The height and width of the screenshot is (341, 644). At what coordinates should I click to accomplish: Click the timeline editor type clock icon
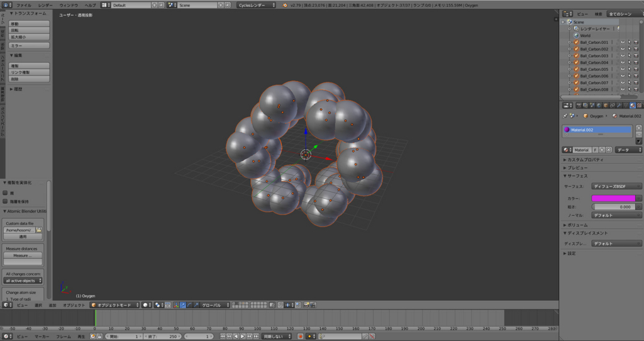(7, 337)
